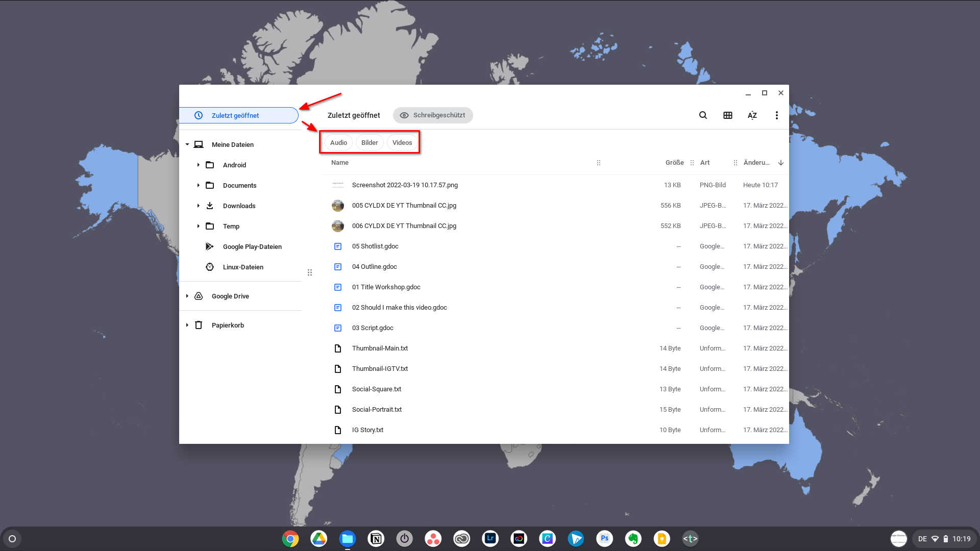This screenshot has height=551, width=980.
Task: Open Meine Dateien
Action: [x=233, y=144]
